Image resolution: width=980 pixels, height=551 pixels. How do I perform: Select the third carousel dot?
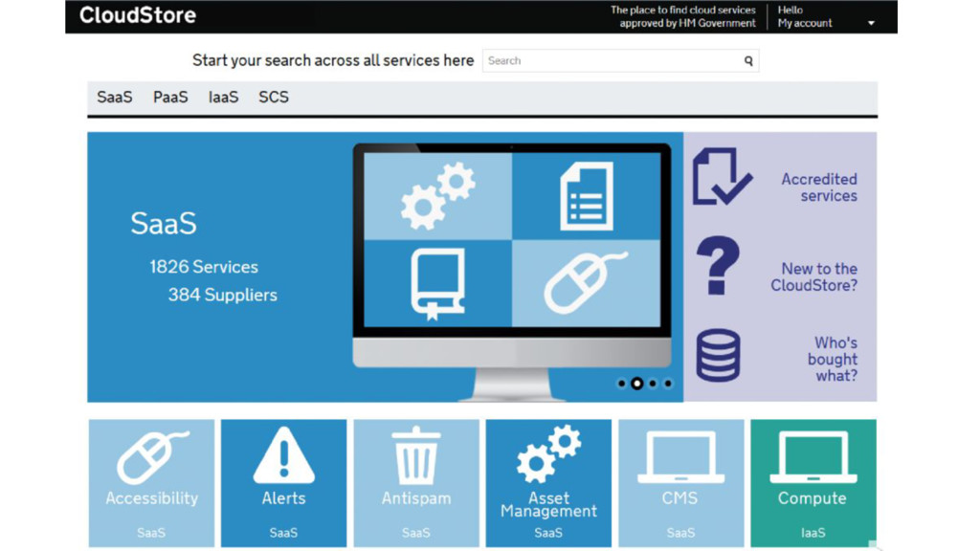click(x=653, y=384)
